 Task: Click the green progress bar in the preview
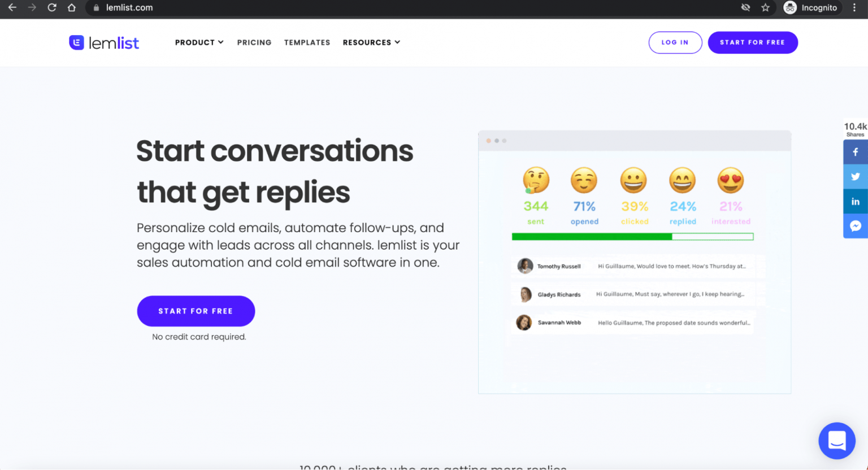[x=591, y=236]
